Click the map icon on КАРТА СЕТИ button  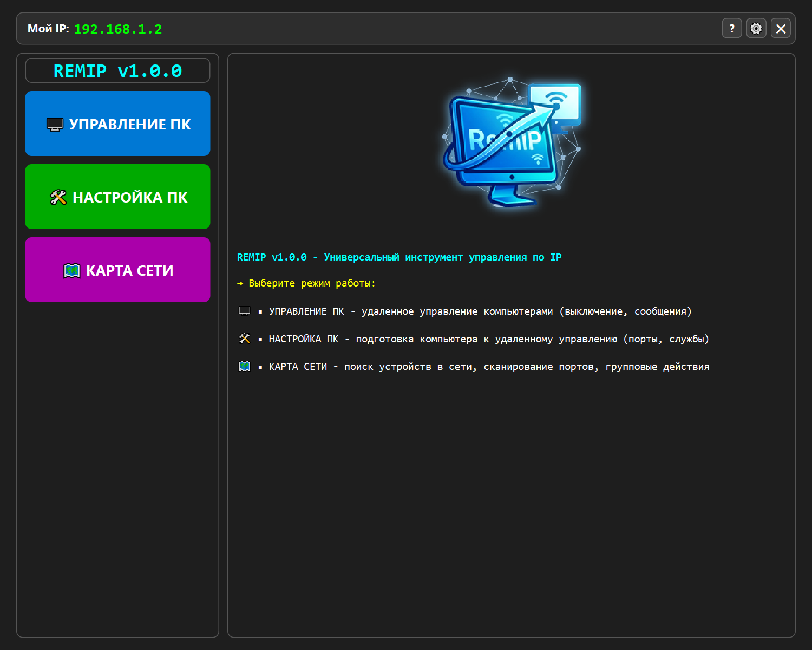pyautogui.click(x=71, y=270)
